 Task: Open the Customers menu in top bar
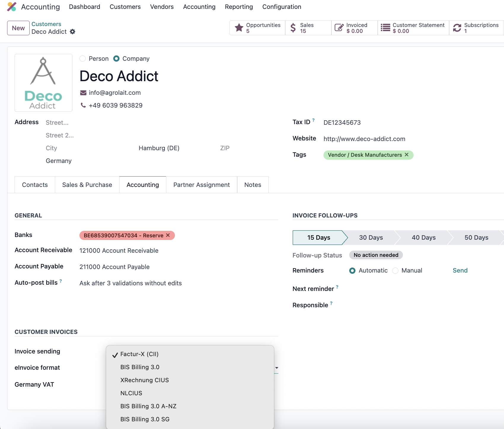click(x=125, y=7)
